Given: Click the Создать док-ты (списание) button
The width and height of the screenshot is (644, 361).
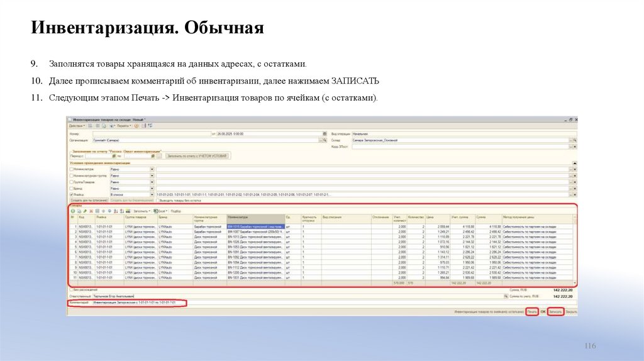Looking at the screenshot, I should click(89, 201).
